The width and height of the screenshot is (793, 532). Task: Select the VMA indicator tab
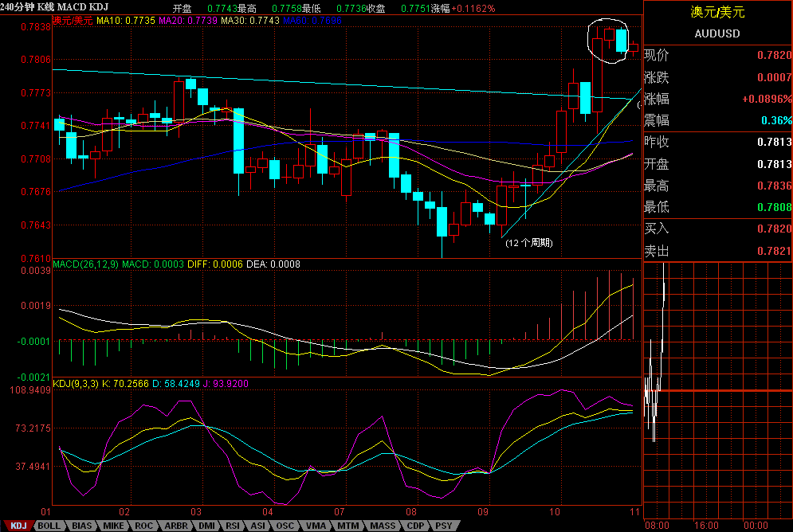[x=316, y=526]
